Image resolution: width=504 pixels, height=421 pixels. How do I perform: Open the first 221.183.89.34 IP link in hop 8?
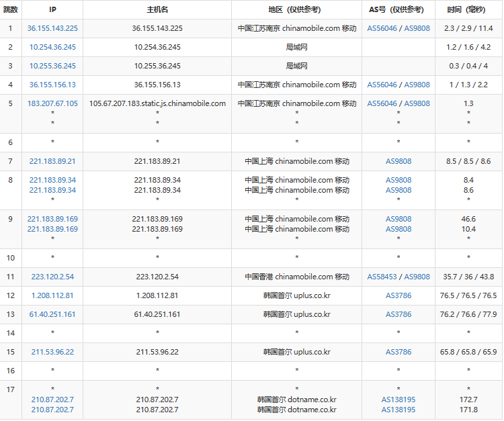(52, 180)
